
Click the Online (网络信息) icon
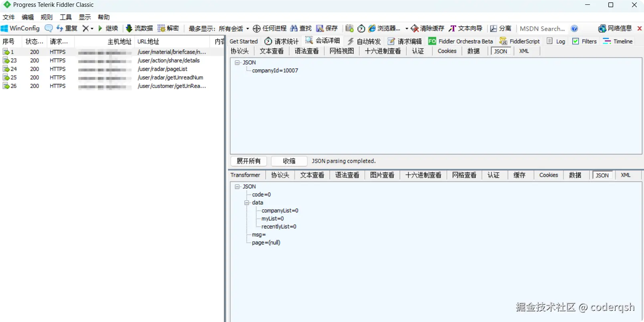602,28
